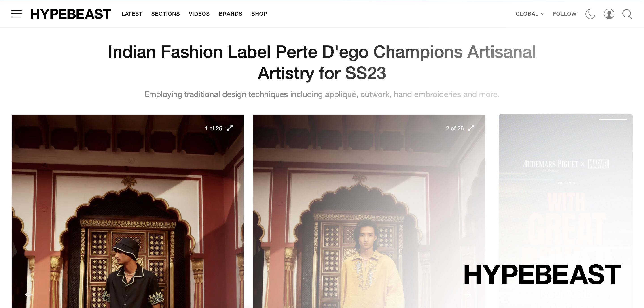Open the VIDEOS menu item
Viewport: 644px width, 308px height.
(199, 14)
